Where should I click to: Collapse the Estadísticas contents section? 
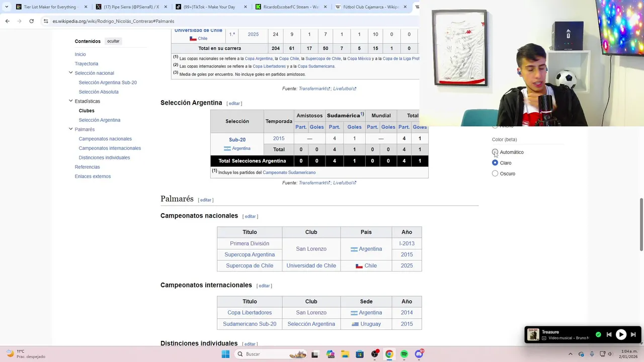pyautogui.click(x=70, y=101)
